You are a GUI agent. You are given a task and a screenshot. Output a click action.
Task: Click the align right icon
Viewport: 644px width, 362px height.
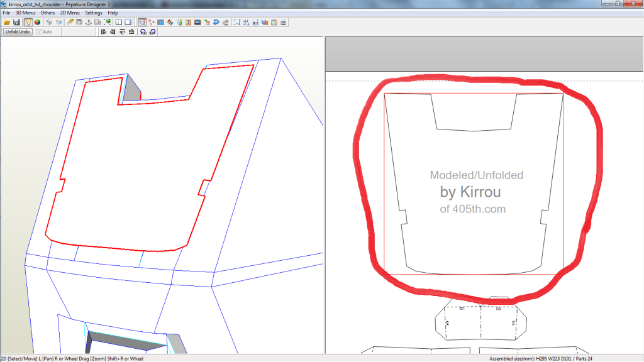113,31
